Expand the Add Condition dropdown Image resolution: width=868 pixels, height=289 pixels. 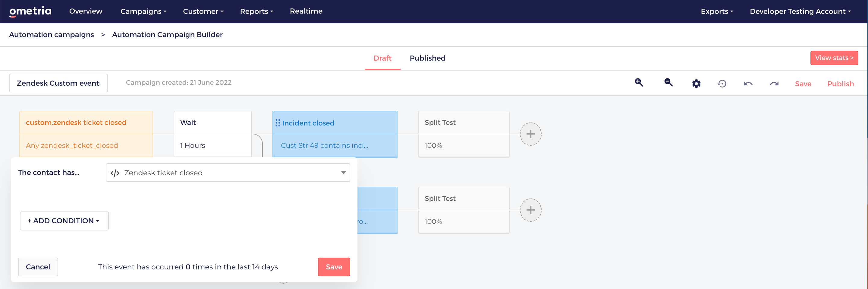(64, 221)
